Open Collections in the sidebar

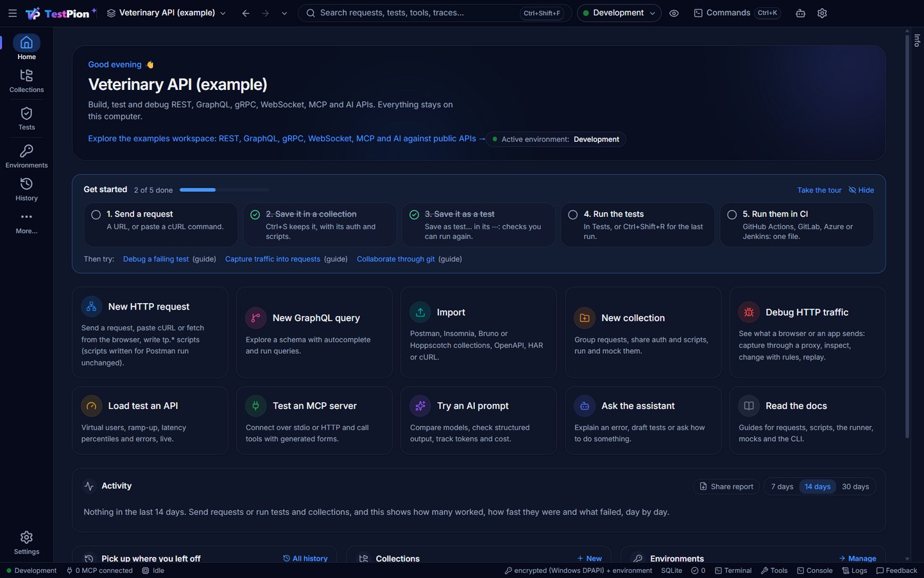pyautogui.click(x=26, y=81)
